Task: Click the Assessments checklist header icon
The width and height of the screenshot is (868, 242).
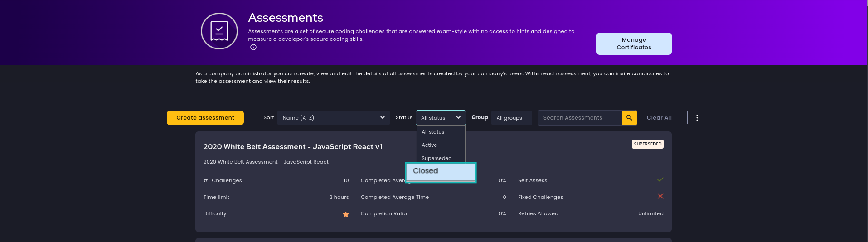Action: pyautogui.click(x=219, y=31)
